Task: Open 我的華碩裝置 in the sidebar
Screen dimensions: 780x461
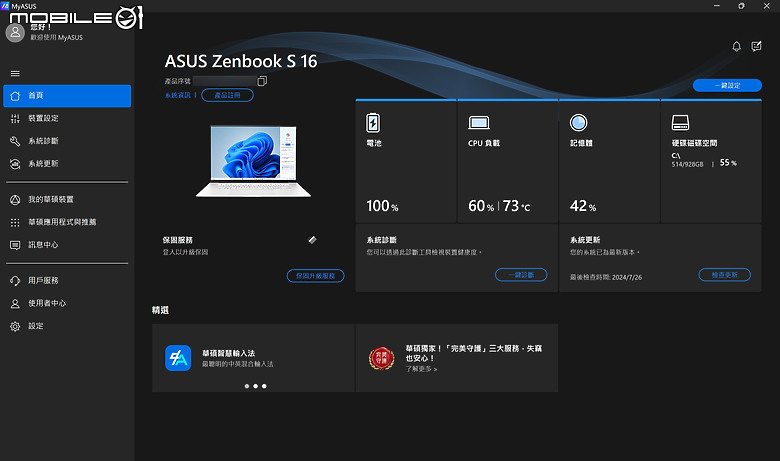Action: (x=67, y=199)
